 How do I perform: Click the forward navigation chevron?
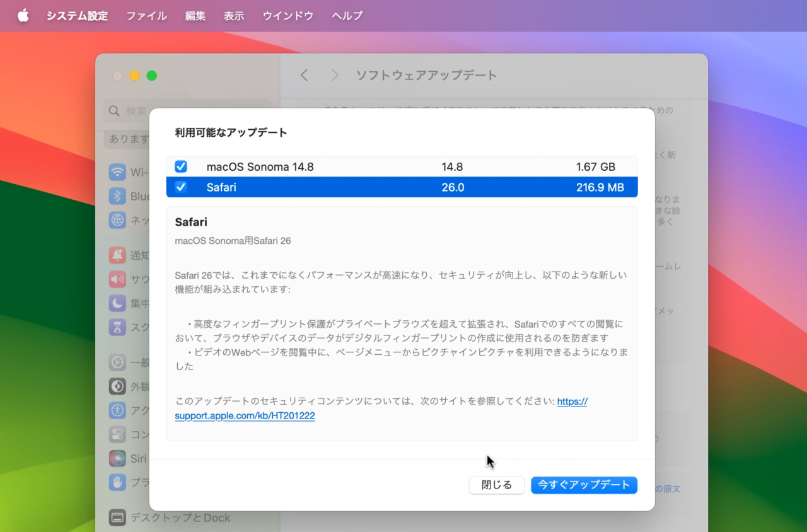tap(335, 74)
